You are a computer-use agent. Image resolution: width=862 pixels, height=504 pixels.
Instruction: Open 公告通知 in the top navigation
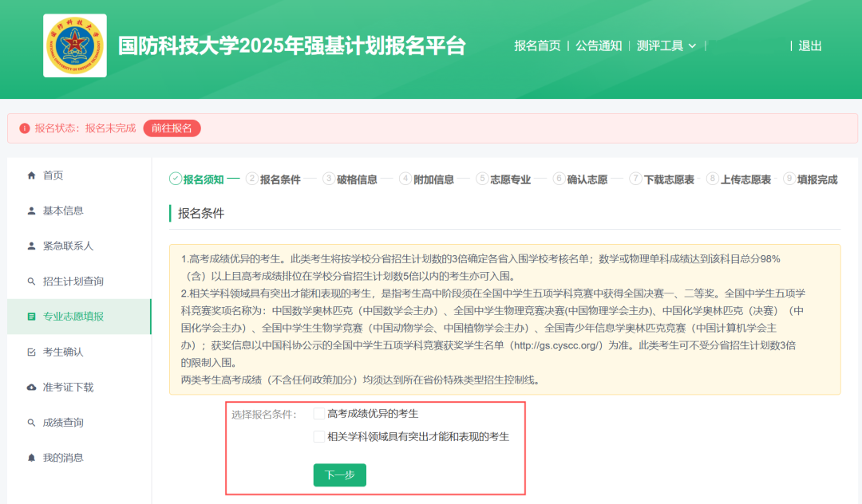point(599,45)
